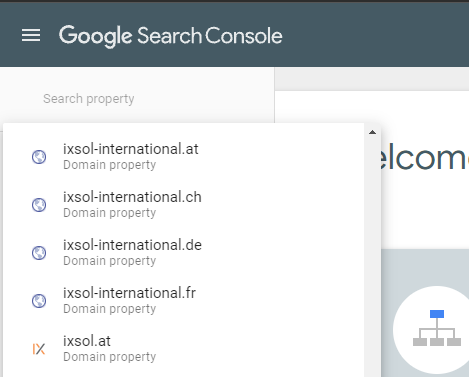Open the hamburger main menu
469x377 pixels.
[31, 35]
